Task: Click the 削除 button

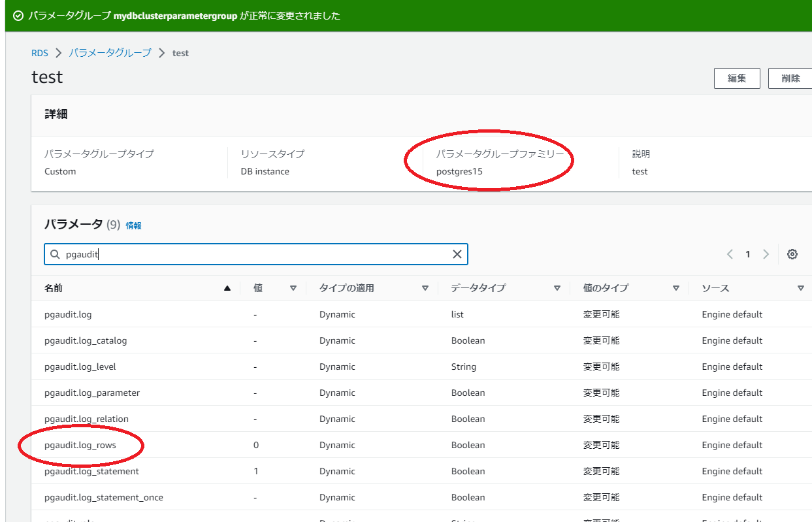Action: (790, 78)
